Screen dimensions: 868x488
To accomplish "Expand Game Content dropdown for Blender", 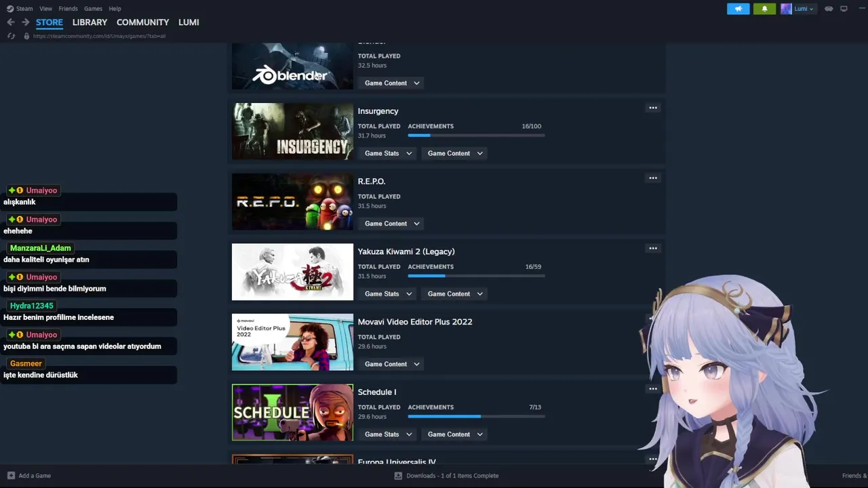I will coord(392,83).
